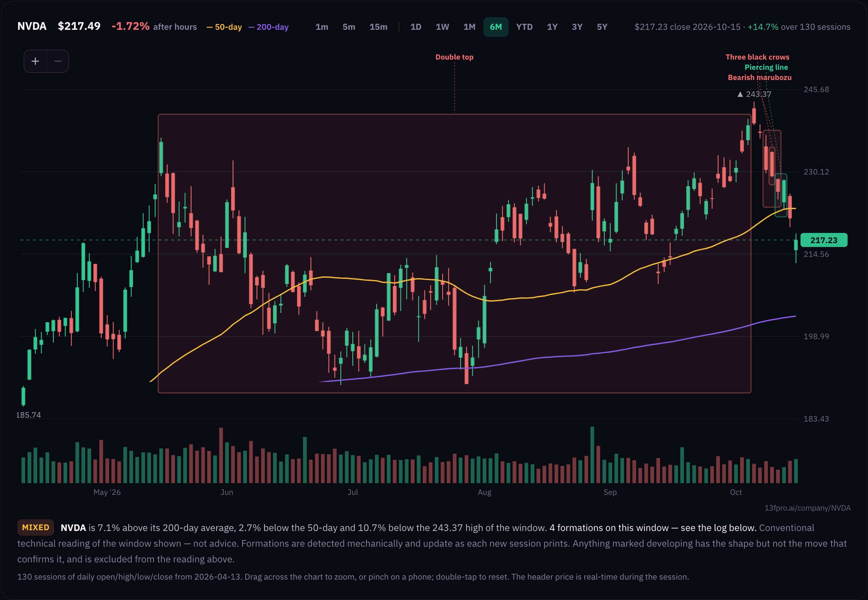The height and width of the screenshot is (600, 868).
Task: Click the Jul date axis label
Action: [353, 492]
